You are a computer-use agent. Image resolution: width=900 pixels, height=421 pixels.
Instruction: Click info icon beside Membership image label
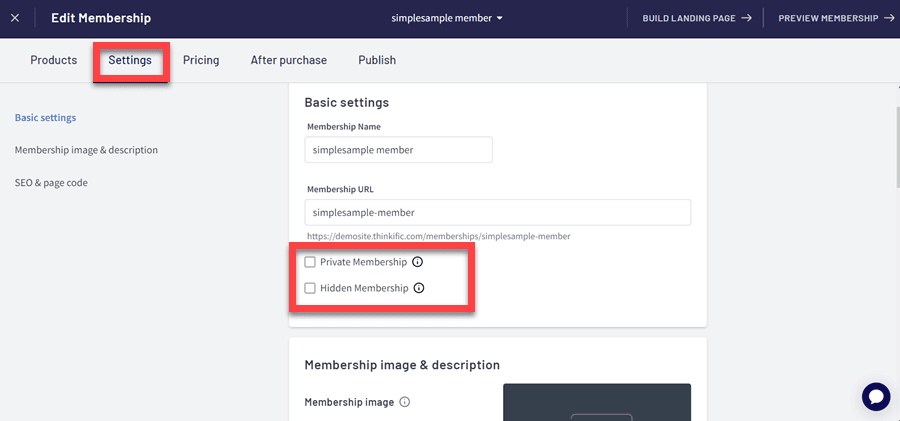[405, 402]
